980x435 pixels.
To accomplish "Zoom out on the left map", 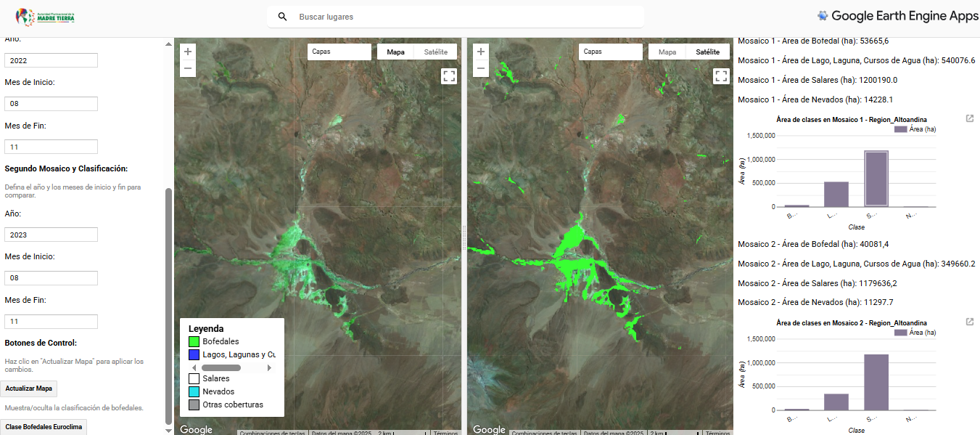I will (x=188, y=69).
